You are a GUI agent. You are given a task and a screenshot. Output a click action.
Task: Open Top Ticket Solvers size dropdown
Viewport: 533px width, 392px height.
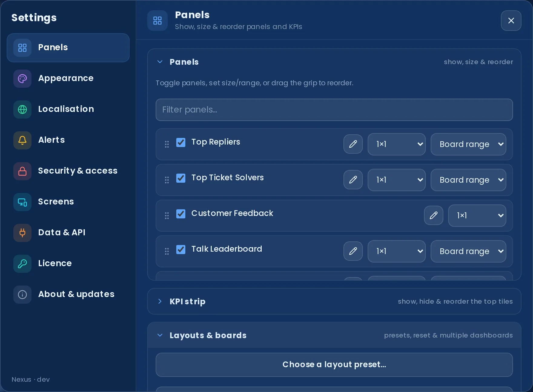(397, 180)
